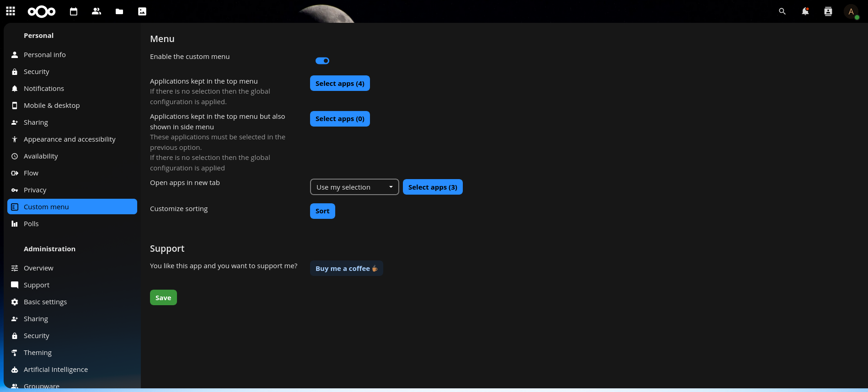The width and height of the screenshot is (868, 392).
Task: Click the Sort button
Action: 322,211
